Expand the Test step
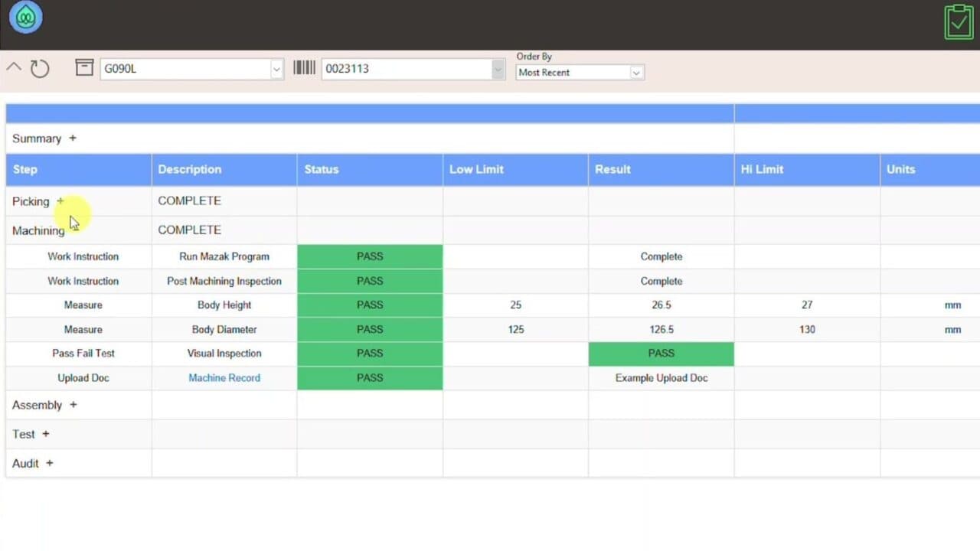Image resolution: width=980 pixels, height=551 pixels. point(46,434)
